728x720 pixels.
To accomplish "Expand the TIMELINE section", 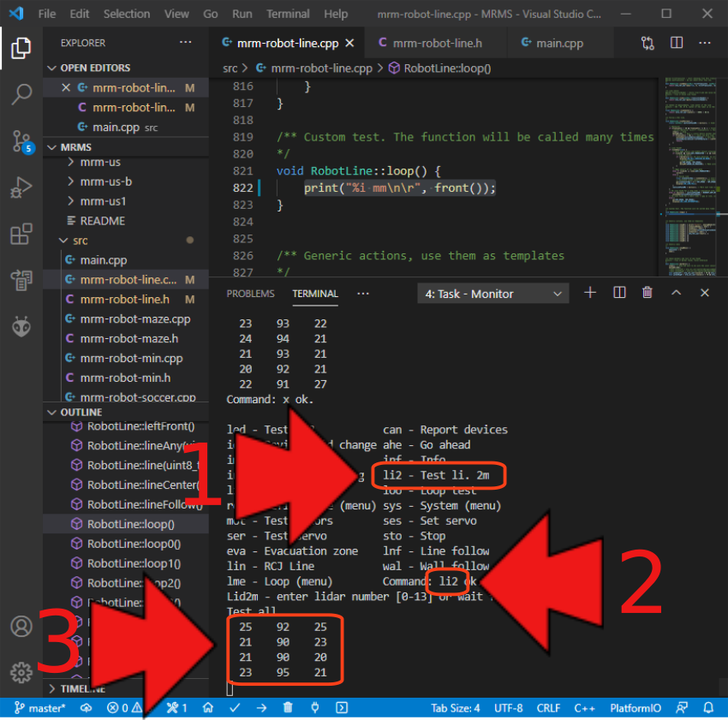I will click(82, 688).
